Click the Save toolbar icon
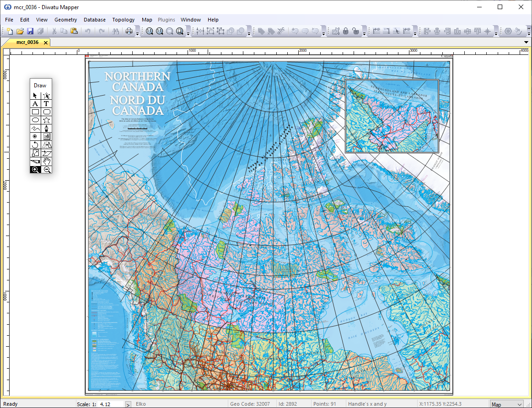The height and width of the screenshot is (408, 532). (30, 31)
